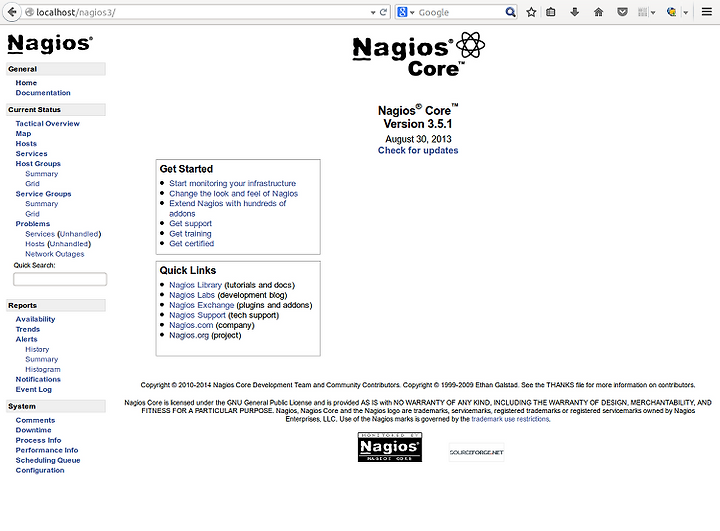Viewport: 720px width, 531px height.
Task: Open Start monitoring your infrastructure
Action: click(x=232, y=183)
